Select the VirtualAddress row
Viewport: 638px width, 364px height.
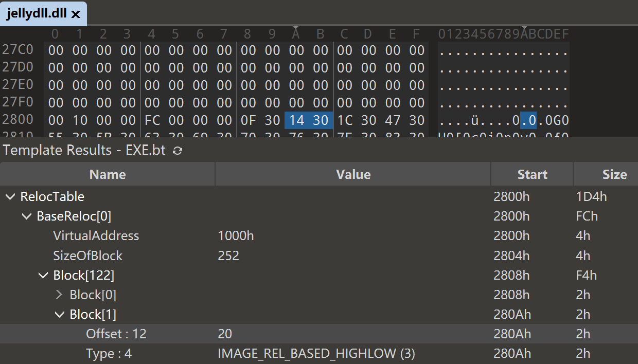[x=96, y=236]
